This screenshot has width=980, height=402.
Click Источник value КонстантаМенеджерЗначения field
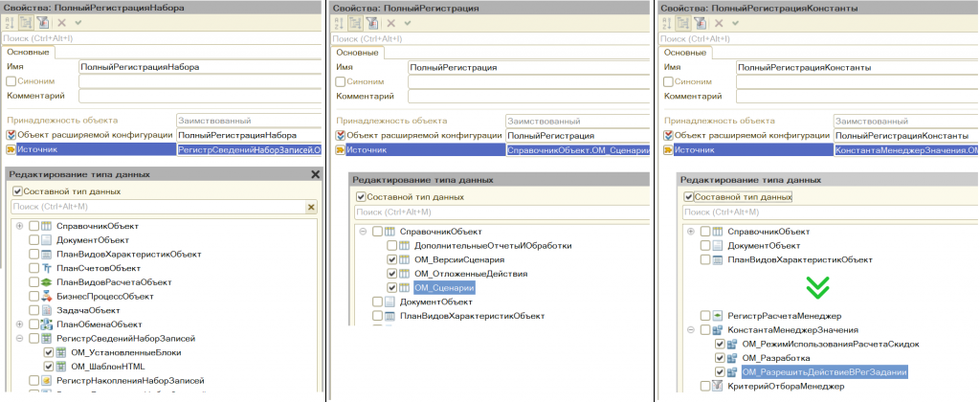[x=905, y=149]
